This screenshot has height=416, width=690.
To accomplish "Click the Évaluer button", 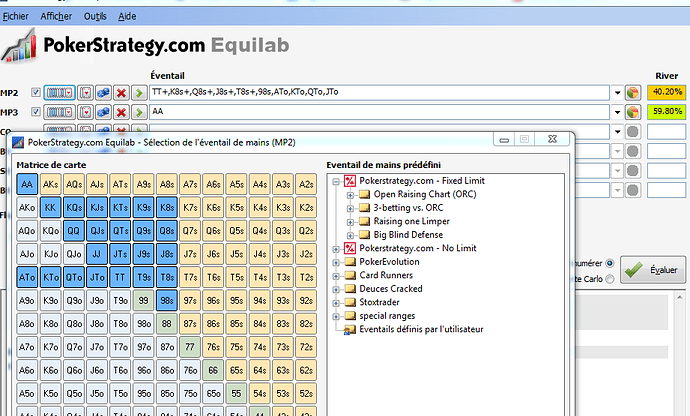I will tap(653, 269).
